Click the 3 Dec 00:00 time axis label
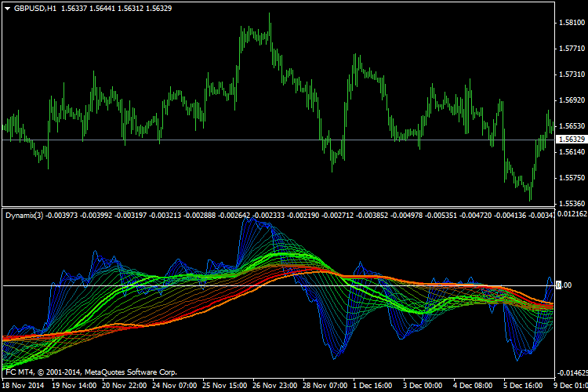The width and height of the screenshot is (588, 392). [423, 386]
